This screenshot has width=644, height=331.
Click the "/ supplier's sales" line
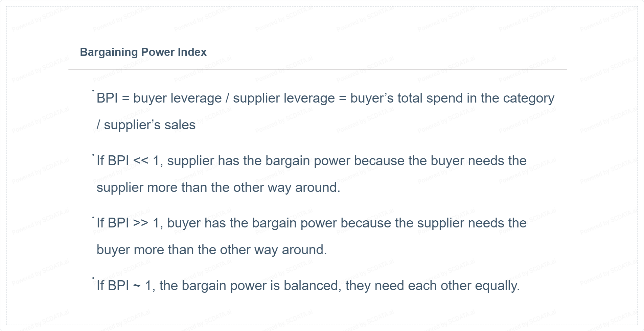coord(146,125)
